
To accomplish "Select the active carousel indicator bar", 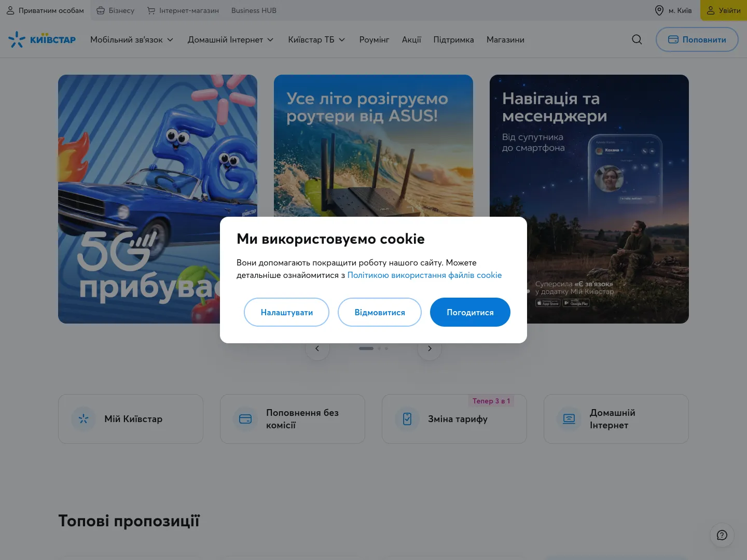I will click(366, 348).
